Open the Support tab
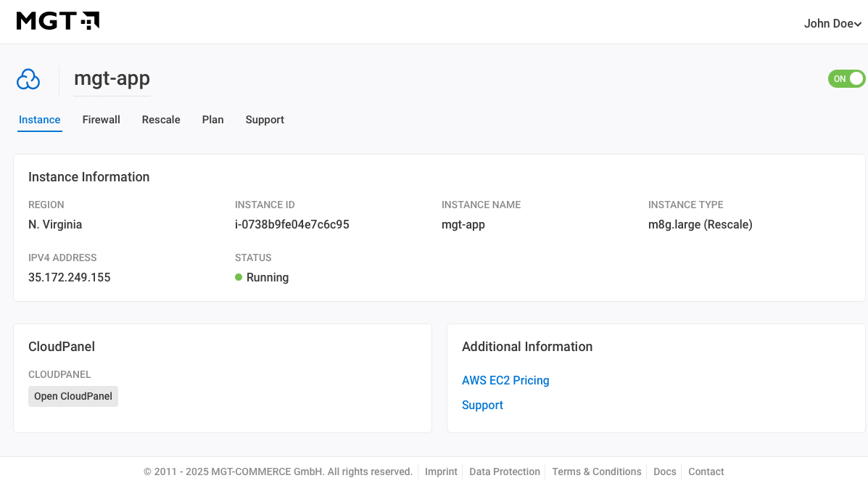868x486 pixels. coord(265,120)
